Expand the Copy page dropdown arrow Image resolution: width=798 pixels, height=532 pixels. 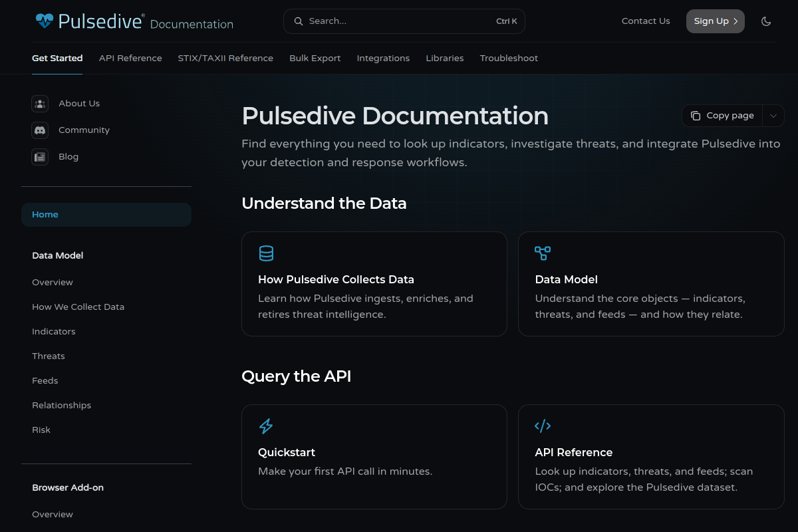click(x=773, y=116)
